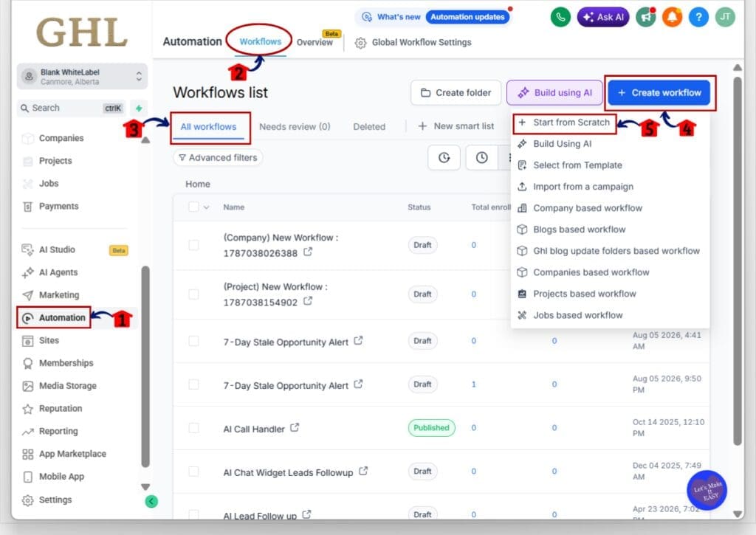Screen dimensions: 756x535
Task: Expand the select-all chevron dropdown
Action: [207, 207]
